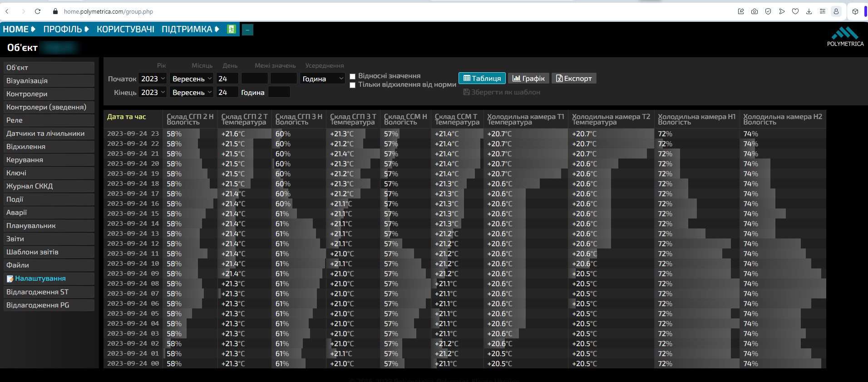Reload the page with the refresh icon

pyautogui.click(x=38, y=11)
